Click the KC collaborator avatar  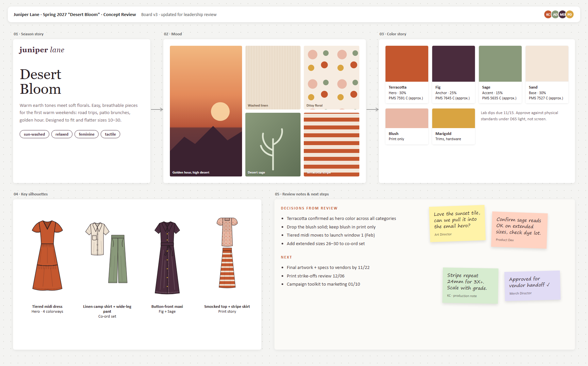point(548,14)
